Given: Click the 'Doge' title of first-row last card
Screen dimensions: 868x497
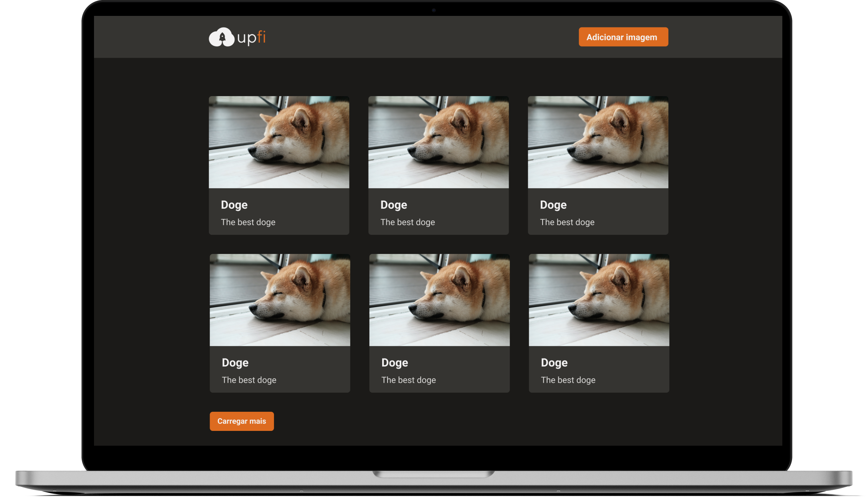Looking at the screenshot, I should pos(553,205).
